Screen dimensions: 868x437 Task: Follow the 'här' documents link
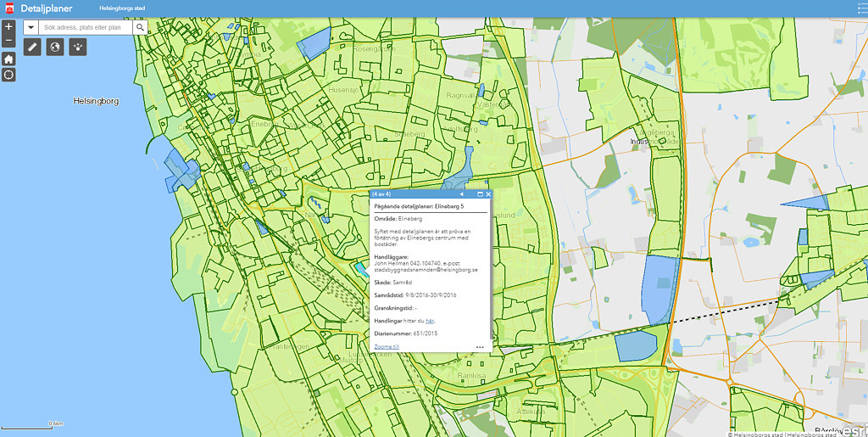tap(430, 321)
